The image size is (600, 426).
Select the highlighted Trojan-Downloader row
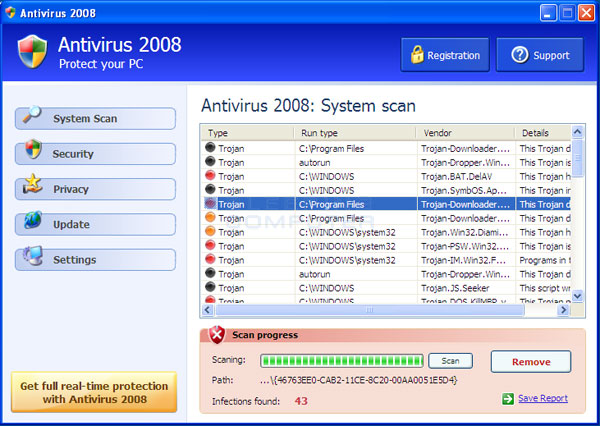386,204
